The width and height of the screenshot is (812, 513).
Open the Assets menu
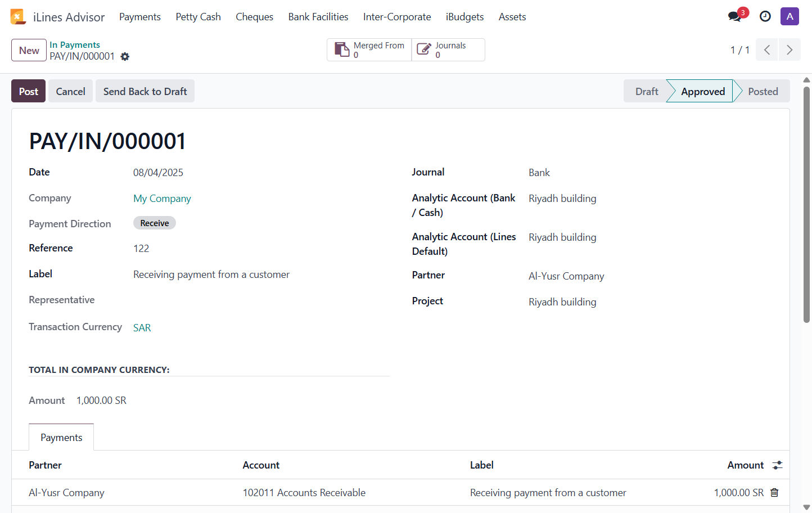click(x=512, y=17)
